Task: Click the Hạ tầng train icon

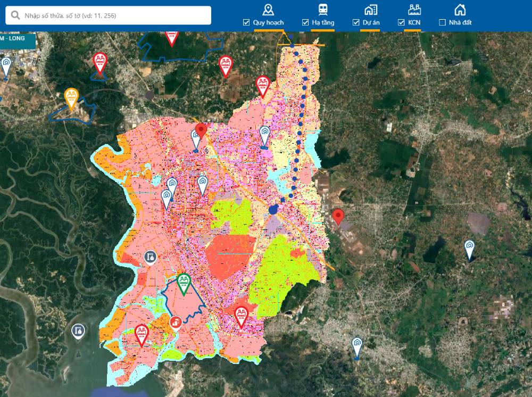Action: (x=322, y=10)
